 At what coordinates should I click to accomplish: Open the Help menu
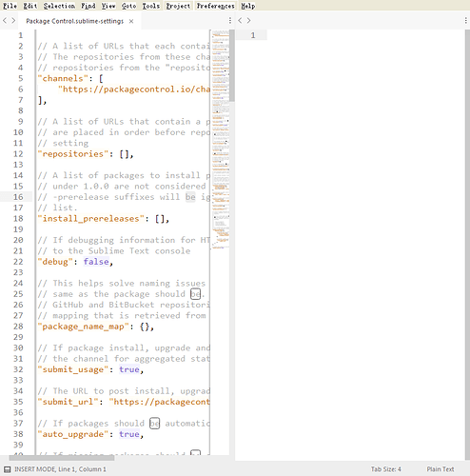tap(247, 6)
